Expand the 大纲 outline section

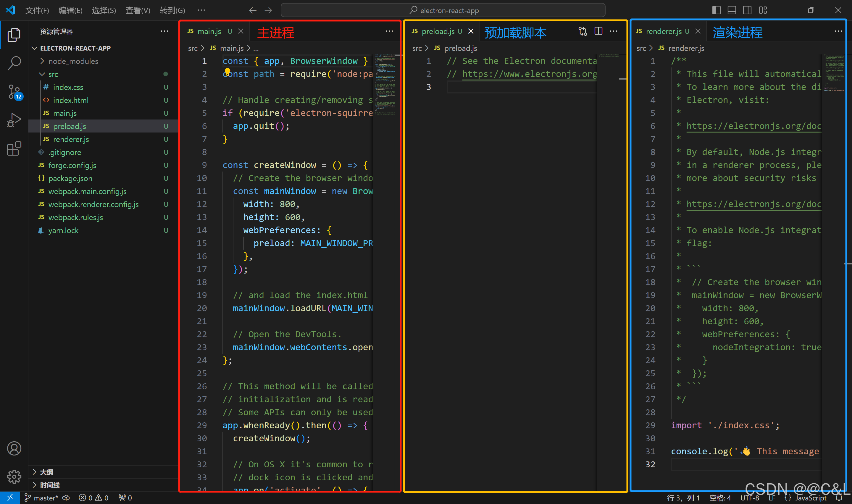[46, 472]
